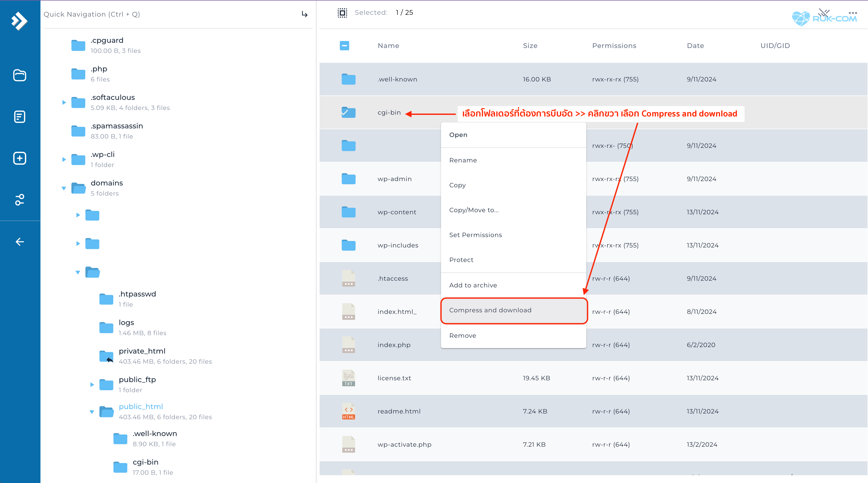
Task: Click the wp-content file name
Action: [x=397, y=212]
